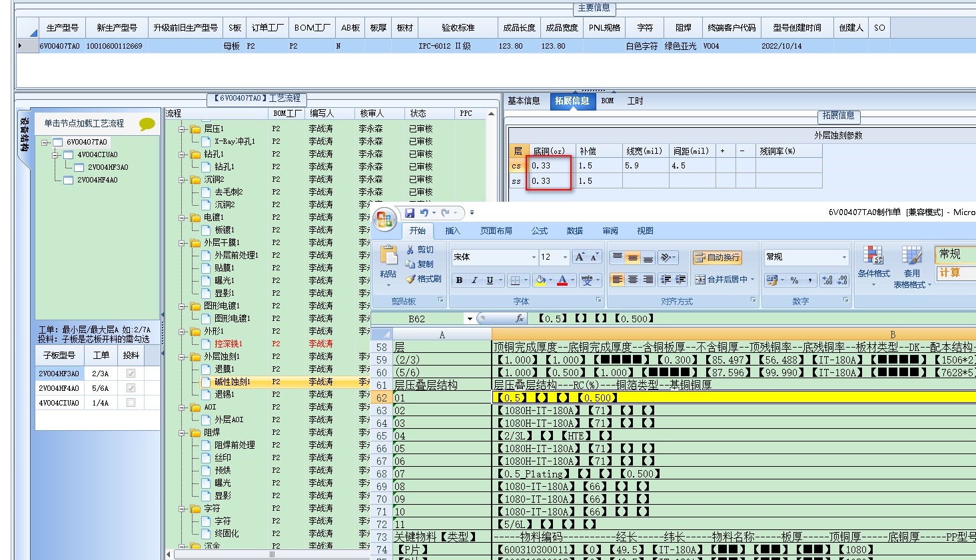
Task: Copy the selection using 复制
Action: click(x=420, y=264)
